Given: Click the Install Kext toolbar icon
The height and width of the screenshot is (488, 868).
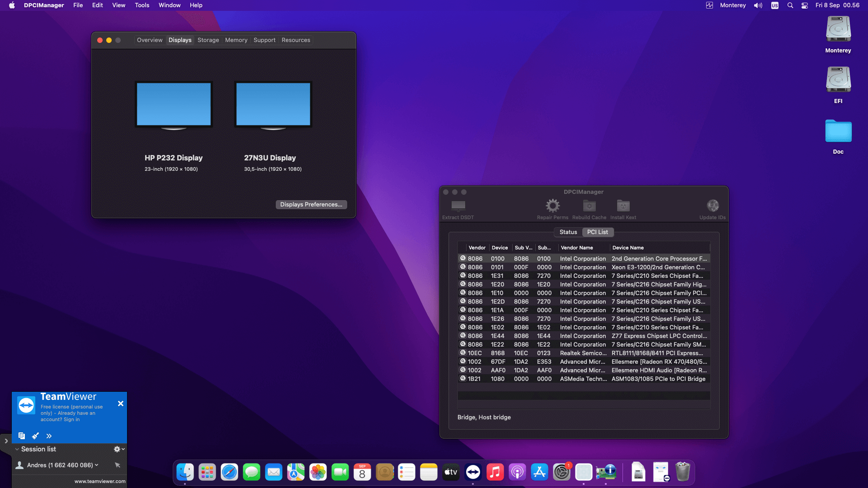Looking at the screenshot, I should (x=623, y=206).
